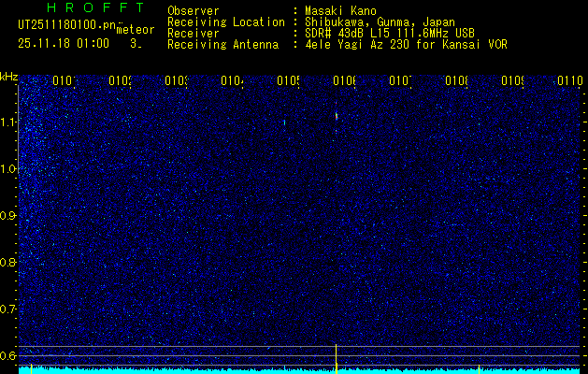Click the small cyan echo under the 0105 label

tap(284, 122)
